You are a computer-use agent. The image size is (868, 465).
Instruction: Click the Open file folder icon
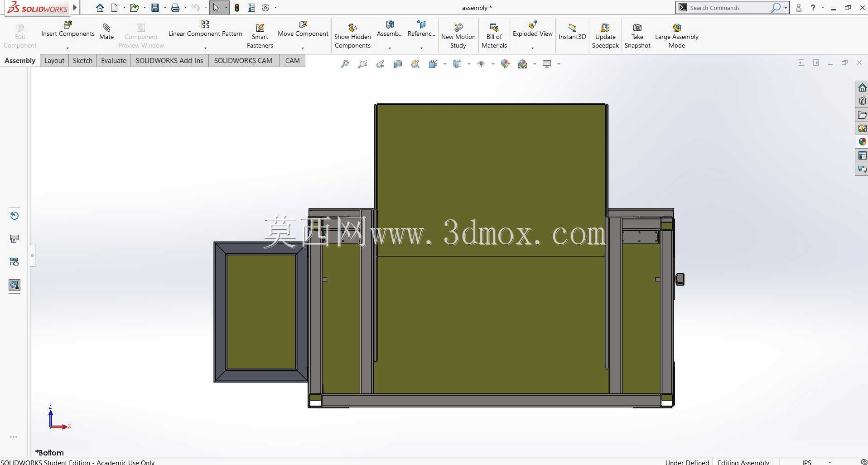coord(134,8)
